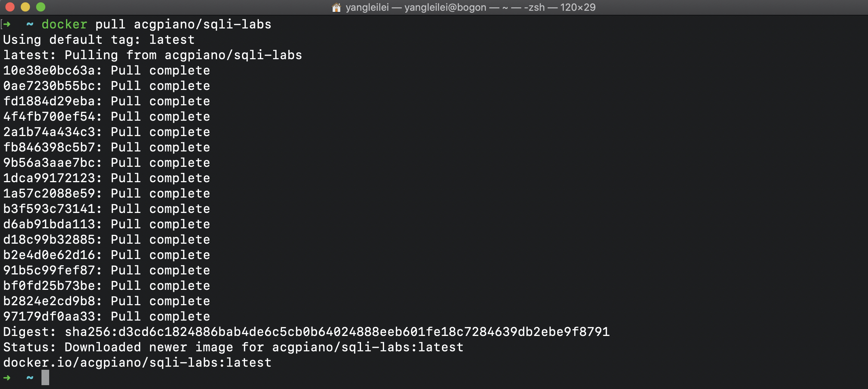This screenshot has width=868, height=389.
Task: Click the tilde directory symbol on first line
Action: [30, 24]
